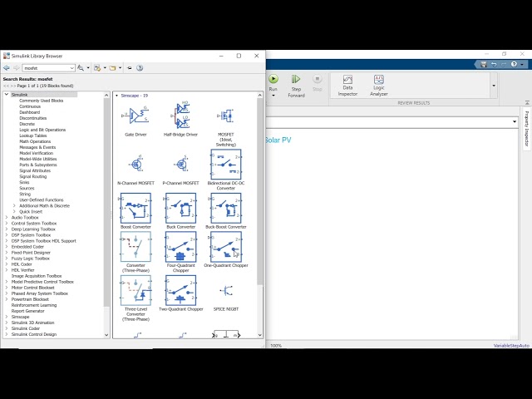Select the Buck Converter block
The width and height of the screenshot is (532, 399).
[180, 208]
